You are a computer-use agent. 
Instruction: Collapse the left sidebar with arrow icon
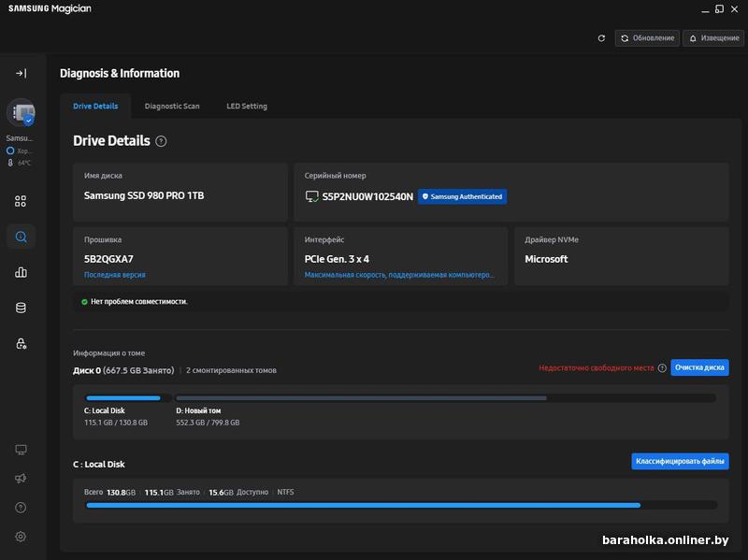pyautogui.click(x=21, y=73)
